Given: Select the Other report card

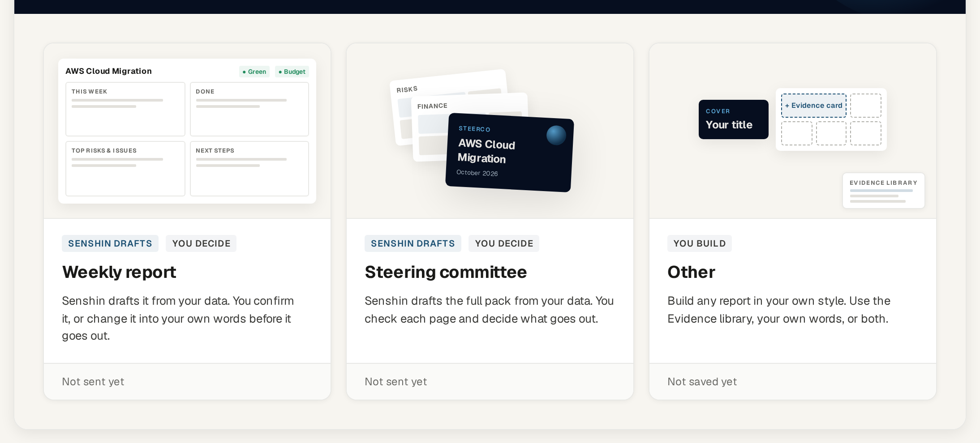Looking at the screenshot, I should coord(793,221).
